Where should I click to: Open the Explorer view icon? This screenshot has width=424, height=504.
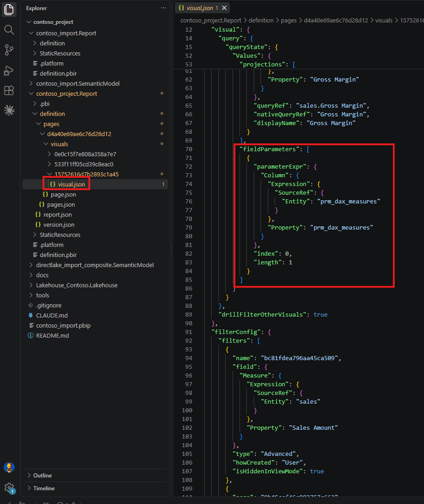9,9
